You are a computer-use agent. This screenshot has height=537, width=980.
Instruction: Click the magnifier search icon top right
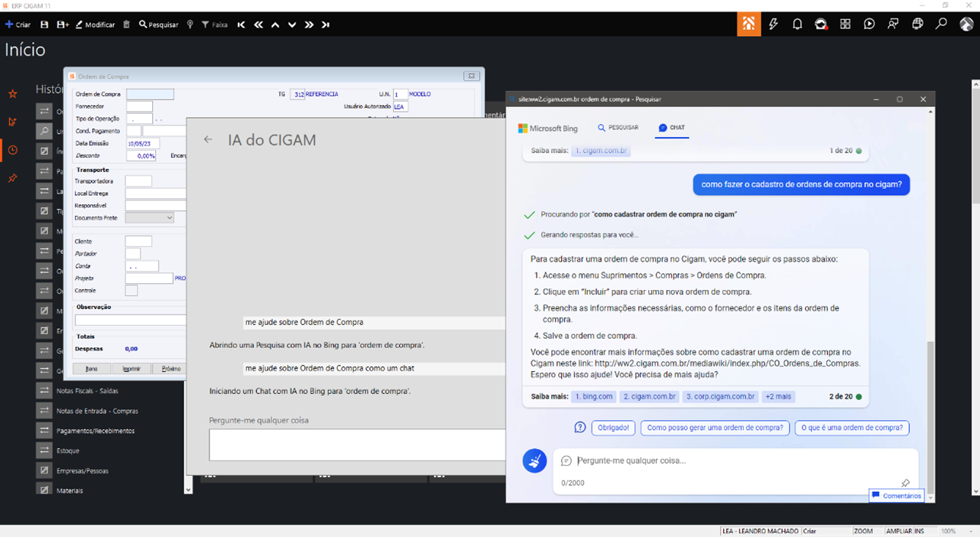pyautogui.click(x=941, y=24)
